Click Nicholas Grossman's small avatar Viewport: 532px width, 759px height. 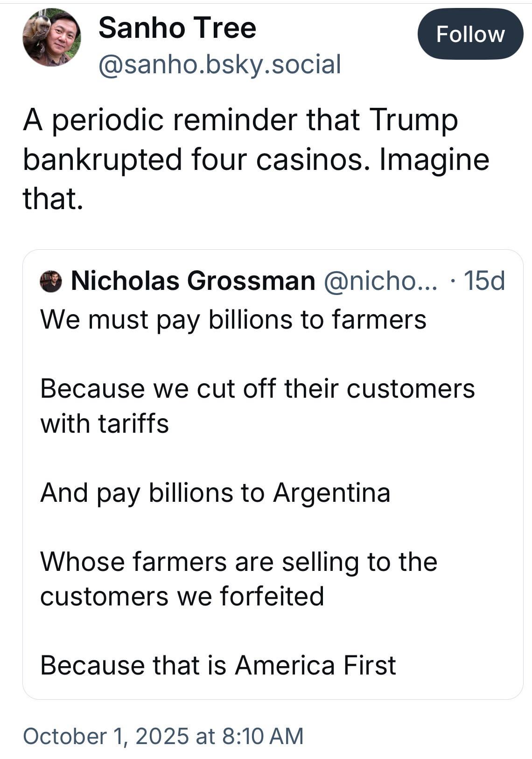pos(51,281)
